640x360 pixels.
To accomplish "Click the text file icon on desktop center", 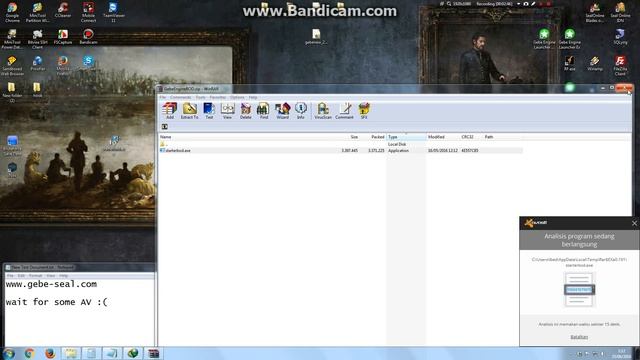I will (x=316, y=36).
